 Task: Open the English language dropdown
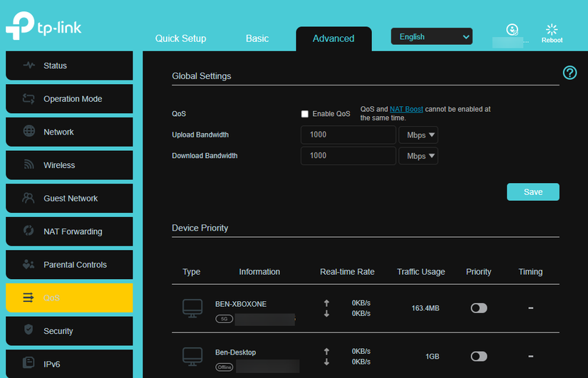click(431, 37)
